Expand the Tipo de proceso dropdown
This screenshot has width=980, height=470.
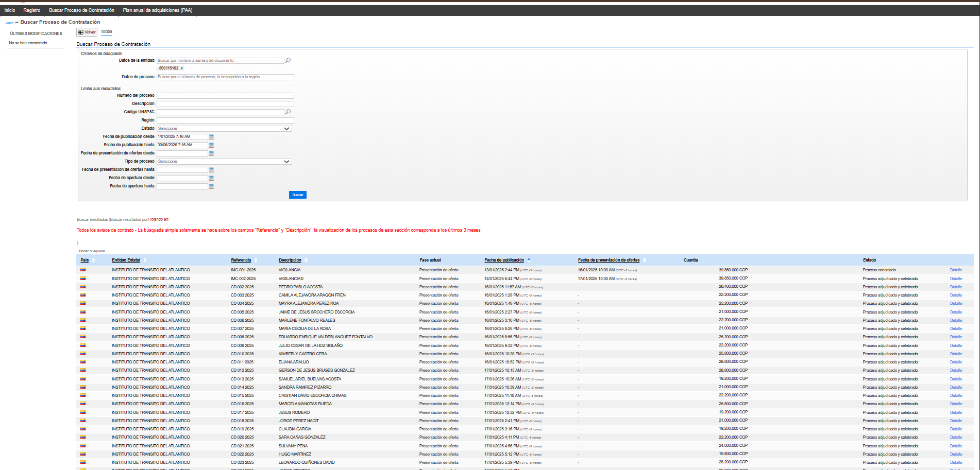224,162
